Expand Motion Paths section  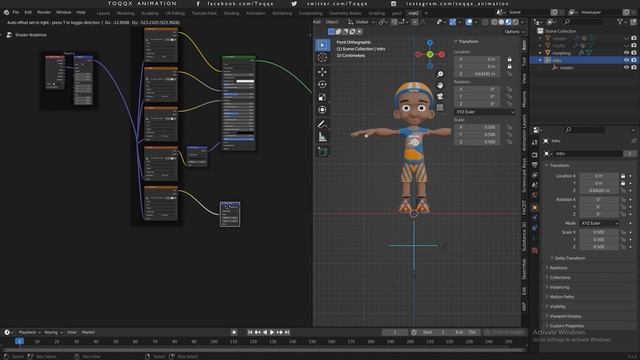tap(561, 297)
